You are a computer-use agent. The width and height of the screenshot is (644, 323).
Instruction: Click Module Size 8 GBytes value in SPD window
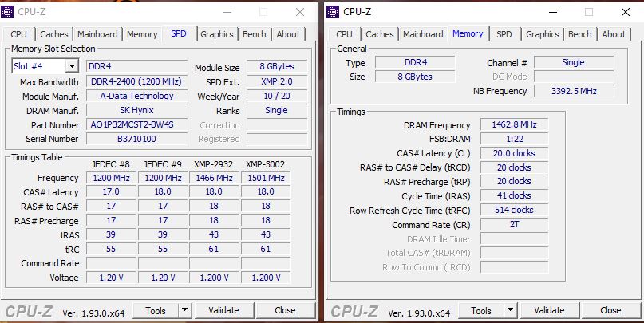pyautogui.click(x=277, y=66)
